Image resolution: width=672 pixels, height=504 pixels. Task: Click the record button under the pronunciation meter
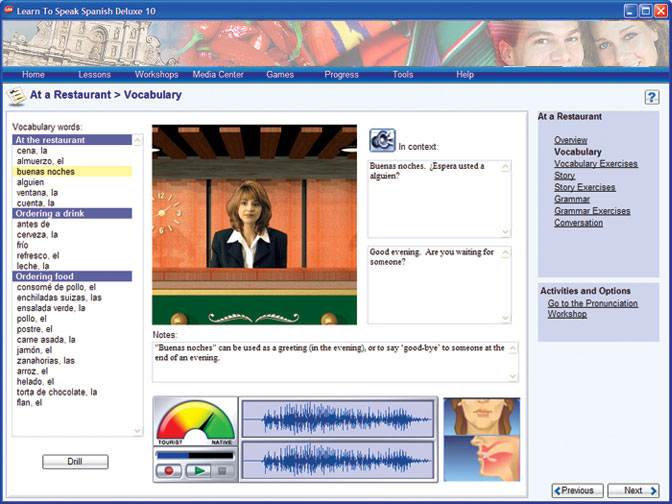pos(169,470)
